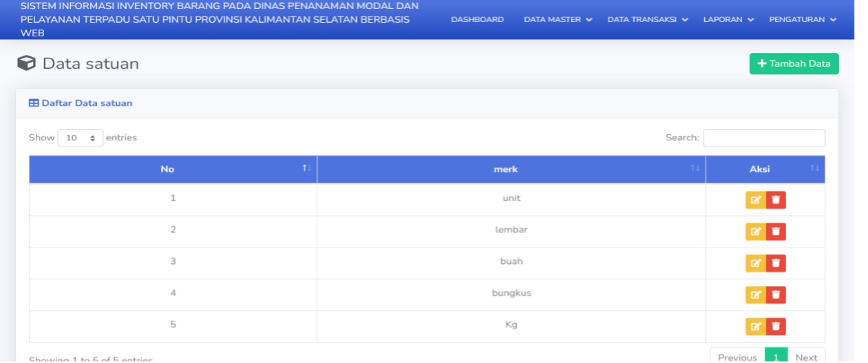Edit the "lembar" row entry
This screenshot has height=363, width=868.
point(756,232)
